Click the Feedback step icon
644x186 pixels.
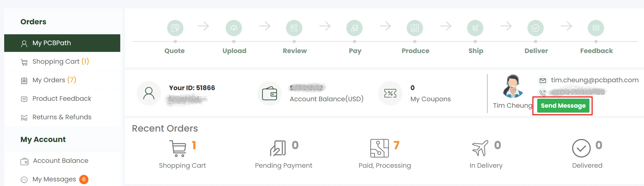(x=595, y=28)
